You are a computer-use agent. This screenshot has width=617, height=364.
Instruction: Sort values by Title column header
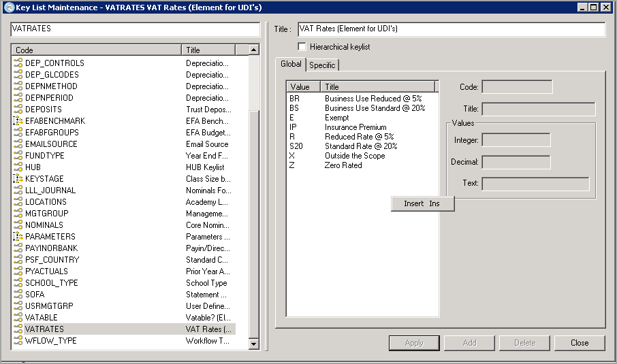[378, 87]
